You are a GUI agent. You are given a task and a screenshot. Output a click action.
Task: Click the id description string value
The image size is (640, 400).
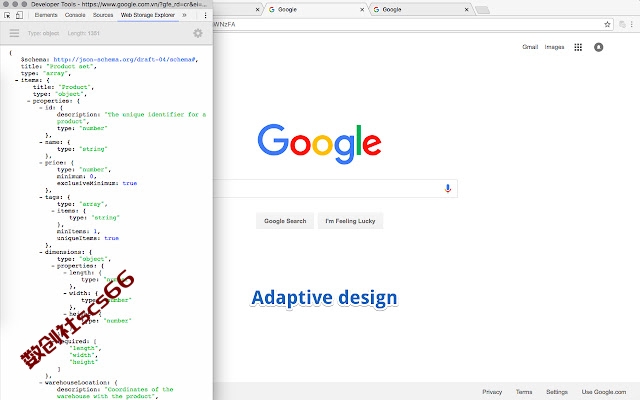(x=131, y=118)
